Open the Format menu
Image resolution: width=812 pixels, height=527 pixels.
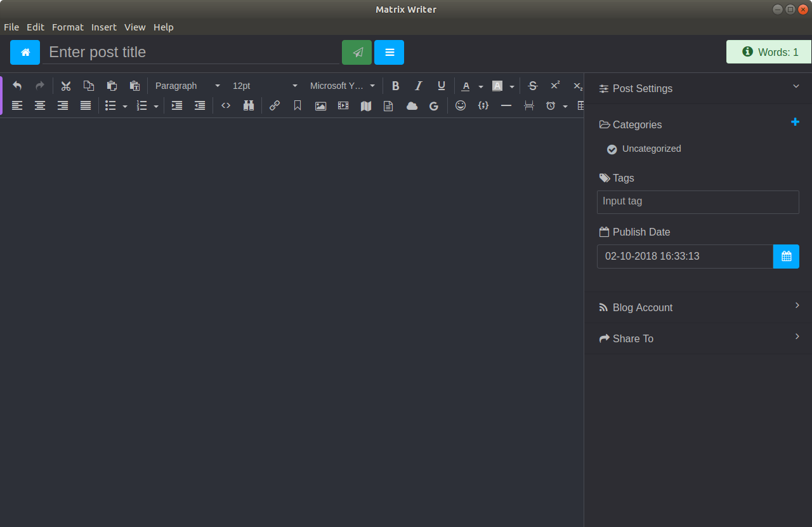pyautogui.click(x=68, y=27)
